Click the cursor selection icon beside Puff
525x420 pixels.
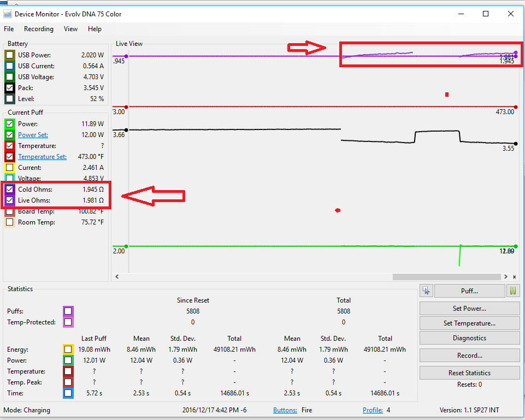(426, 291)
